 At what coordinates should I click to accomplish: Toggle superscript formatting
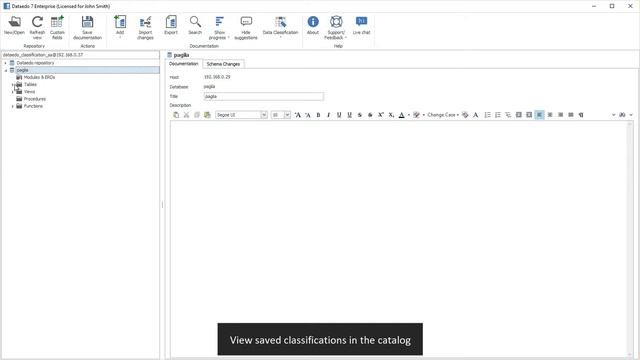coord(380,115)
